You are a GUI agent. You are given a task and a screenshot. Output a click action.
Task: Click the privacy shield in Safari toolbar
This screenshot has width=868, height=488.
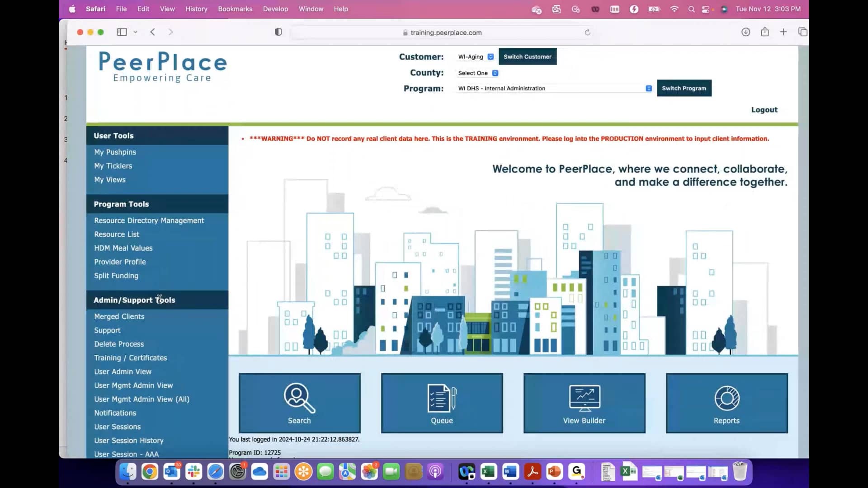point(278,32)
